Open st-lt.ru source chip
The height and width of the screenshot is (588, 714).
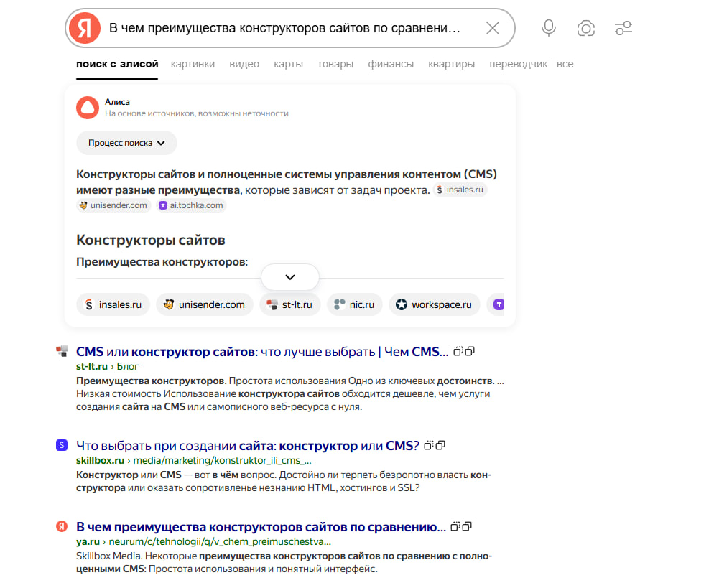290,304
